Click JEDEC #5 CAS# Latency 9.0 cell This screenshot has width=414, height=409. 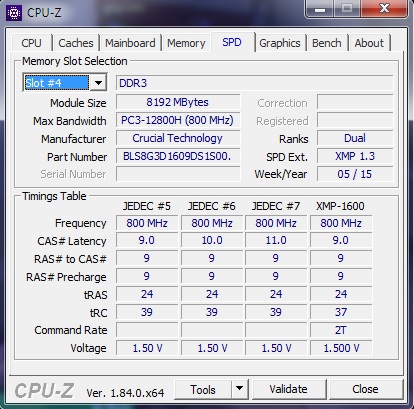click(147, 240)
